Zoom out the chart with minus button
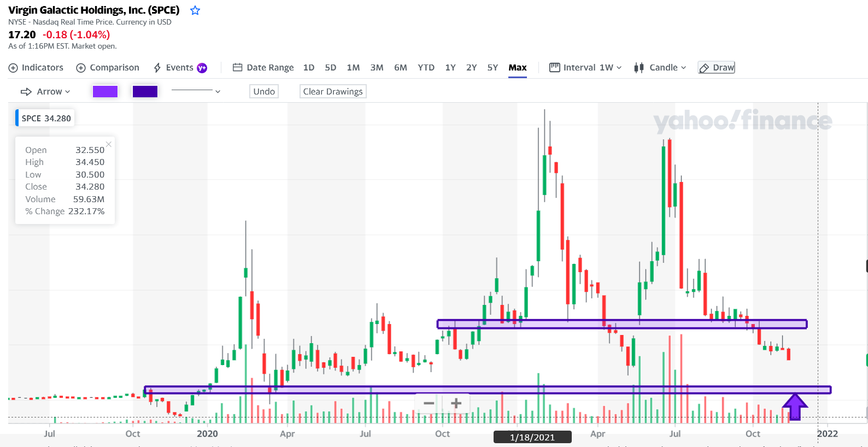The height and width of the screenshot is (447, 868). pos(429,404)
